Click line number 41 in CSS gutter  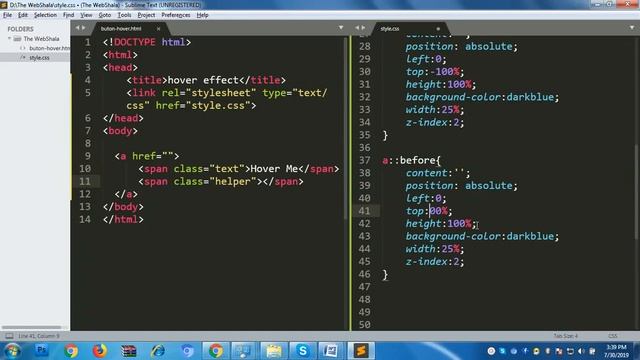click(364, 211)
